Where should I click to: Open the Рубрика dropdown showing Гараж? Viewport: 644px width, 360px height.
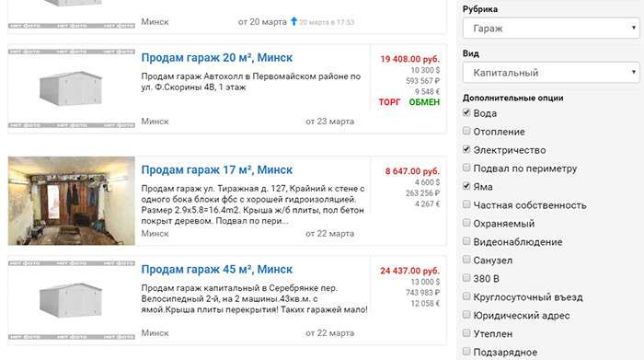(x=551, y=29)
